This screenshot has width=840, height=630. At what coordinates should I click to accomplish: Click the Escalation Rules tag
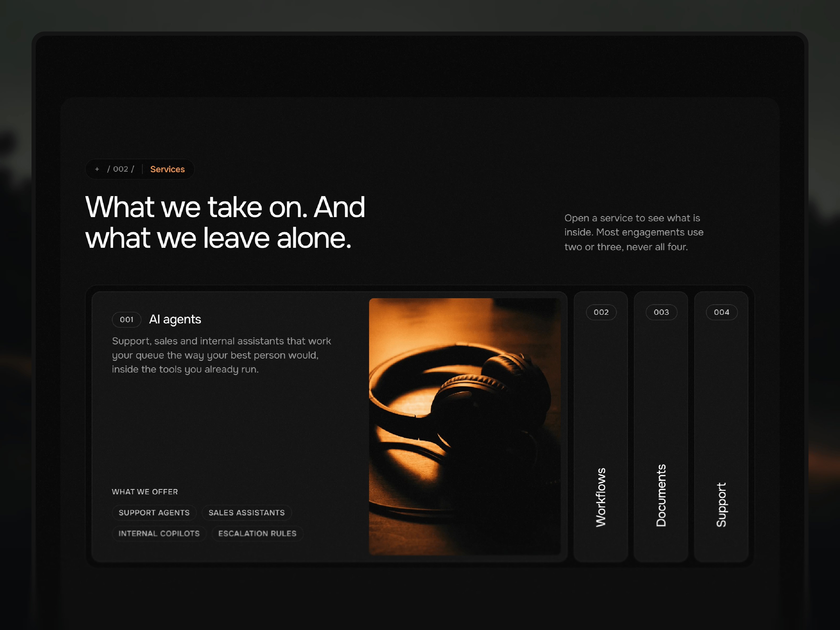pos(257,534)
